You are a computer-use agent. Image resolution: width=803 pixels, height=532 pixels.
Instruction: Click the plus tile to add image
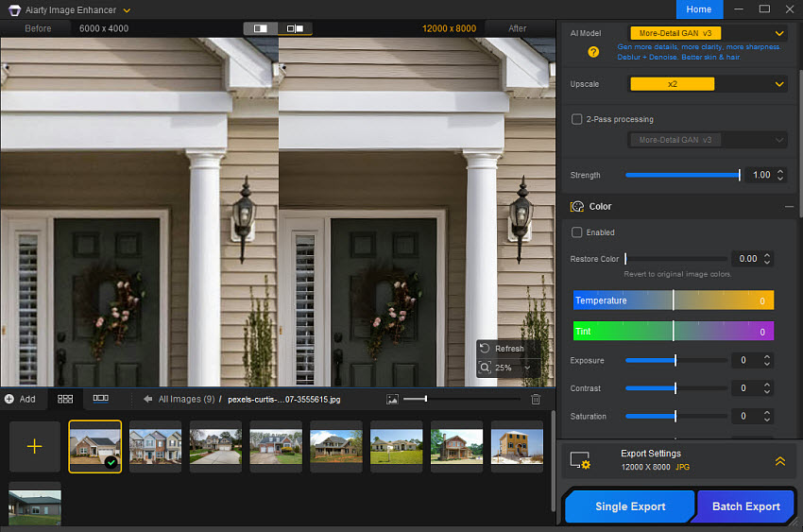[34, 447]
